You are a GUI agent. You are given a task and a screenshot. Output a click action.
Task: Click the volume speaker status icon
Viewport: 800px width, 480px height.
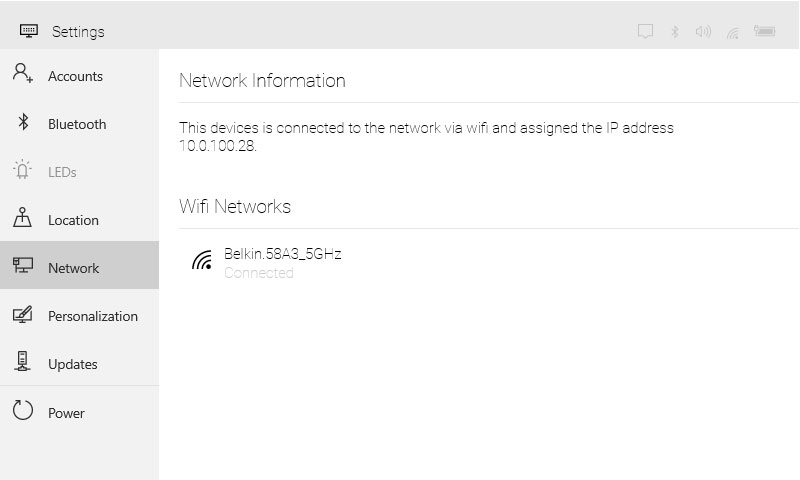(703, 32)
